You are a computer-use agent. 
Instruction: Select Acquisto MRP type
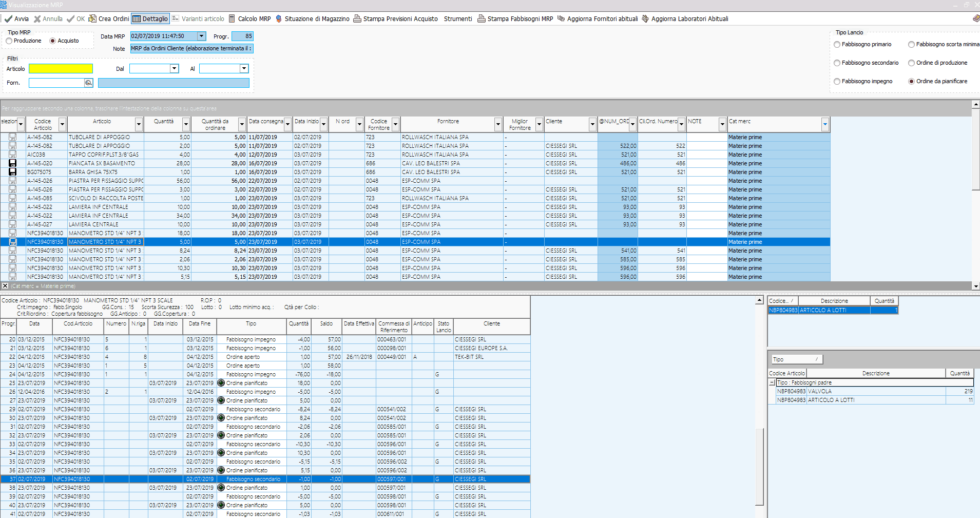53,41
